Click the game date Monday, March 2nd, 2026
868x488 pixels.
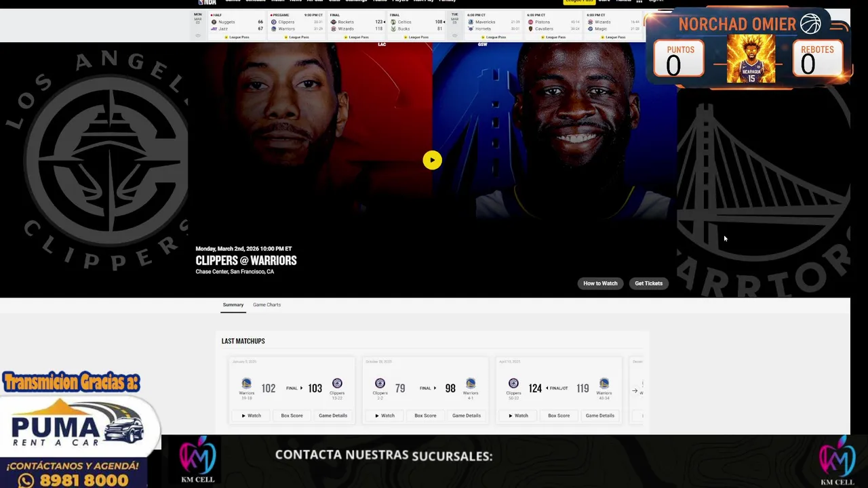click(x=243, y=249)
